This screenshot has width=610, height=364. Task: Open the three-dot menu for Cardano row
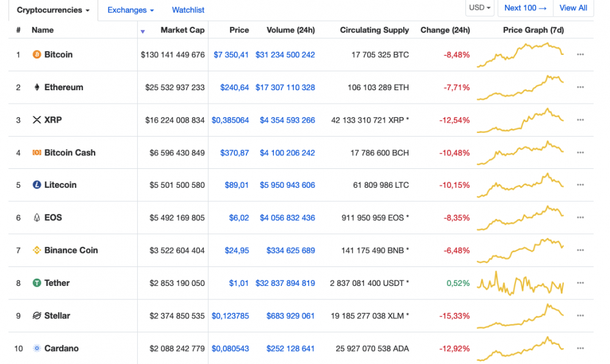click(x=581, y=348)
